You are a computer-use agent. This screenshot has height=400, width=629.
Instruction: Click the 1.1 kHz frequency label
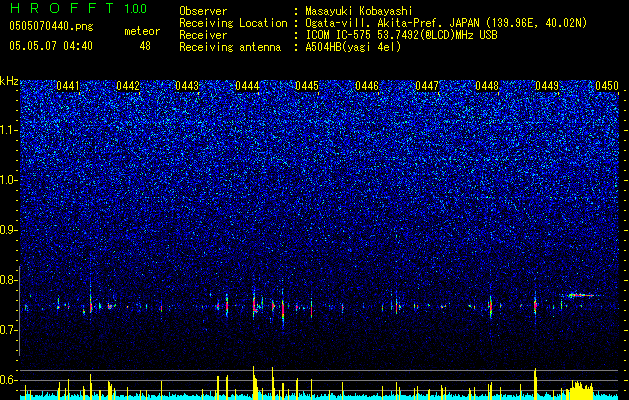(9, 130)
